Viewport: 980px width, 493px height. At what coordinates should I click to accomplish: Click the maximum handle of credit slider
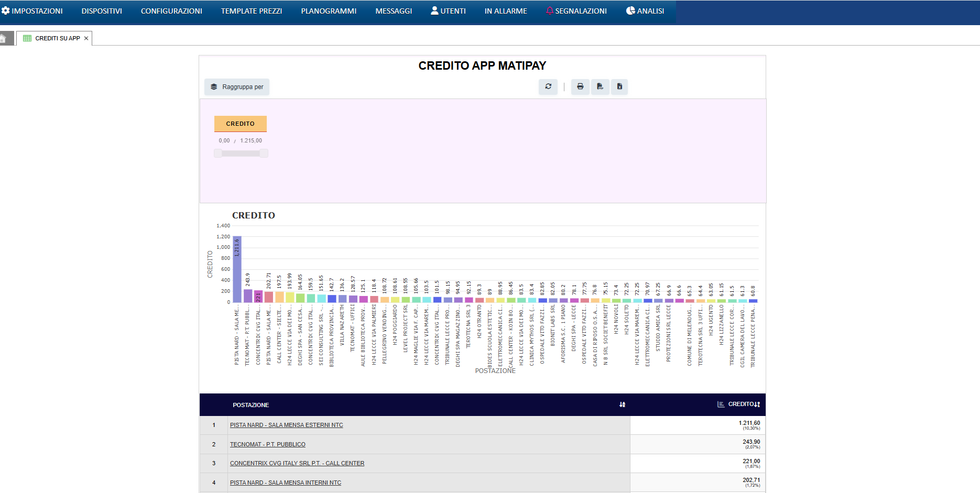coord(264,153)
